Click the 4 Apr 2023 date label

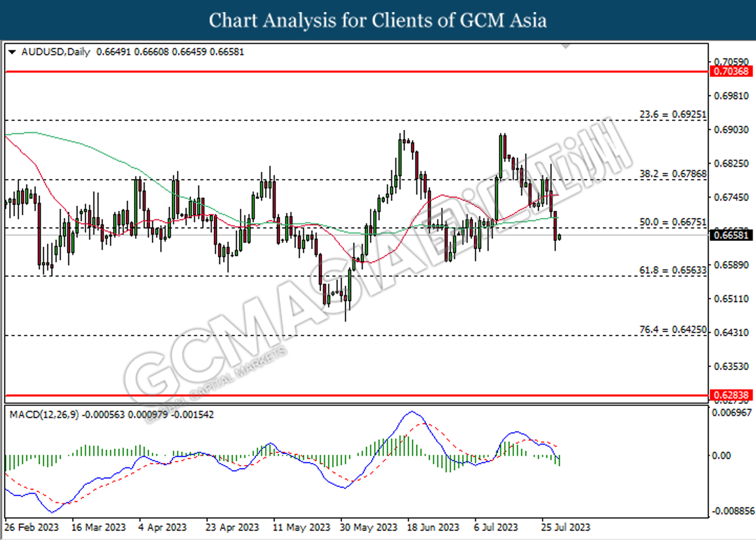point(162,527)
